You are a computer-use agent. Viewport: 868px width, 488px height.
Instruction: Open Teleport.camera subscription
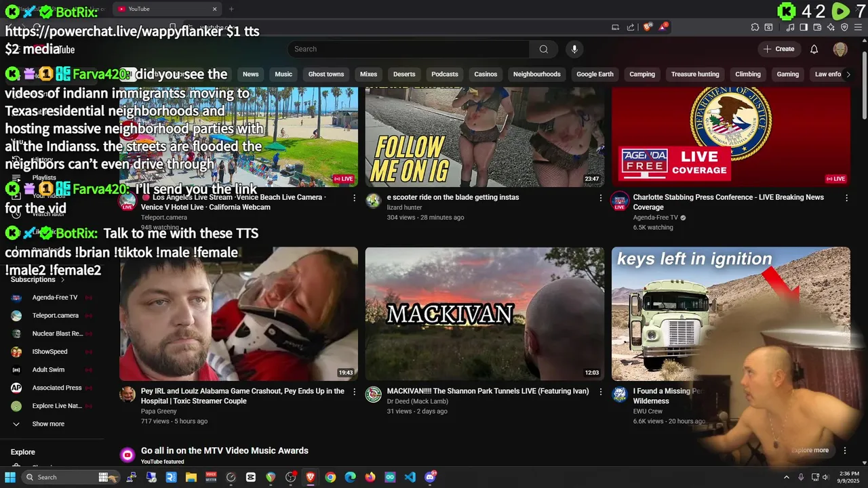56,315
